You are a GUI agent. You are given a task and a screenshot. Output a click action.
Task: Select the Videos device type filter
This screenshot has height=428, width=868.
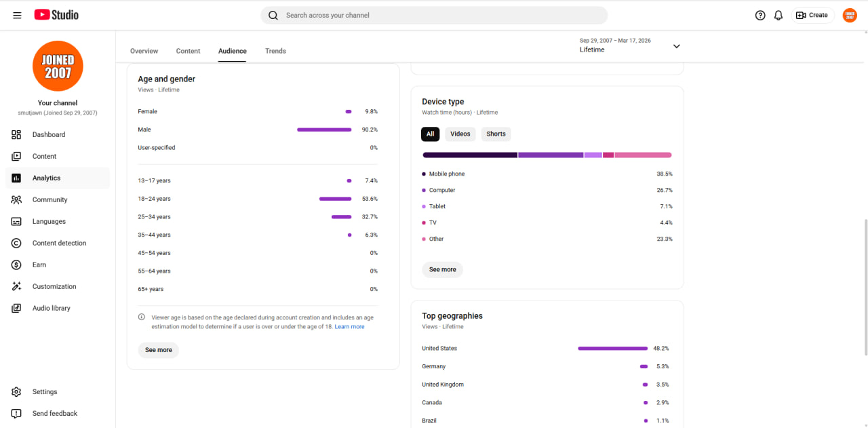point(460,134)
